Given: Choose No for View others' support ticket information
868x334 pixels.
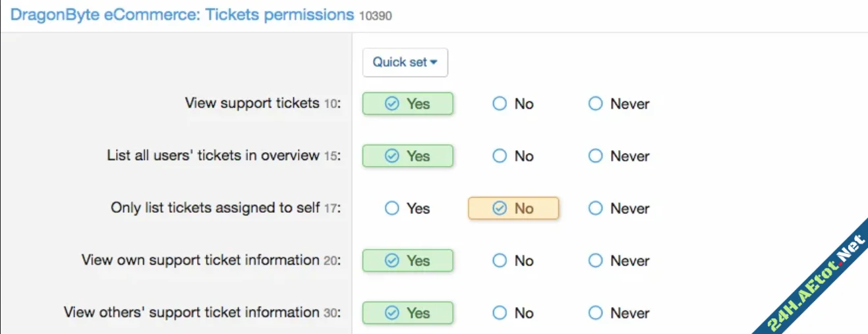Looking at the screenshot, I should [x=513, y=313].
